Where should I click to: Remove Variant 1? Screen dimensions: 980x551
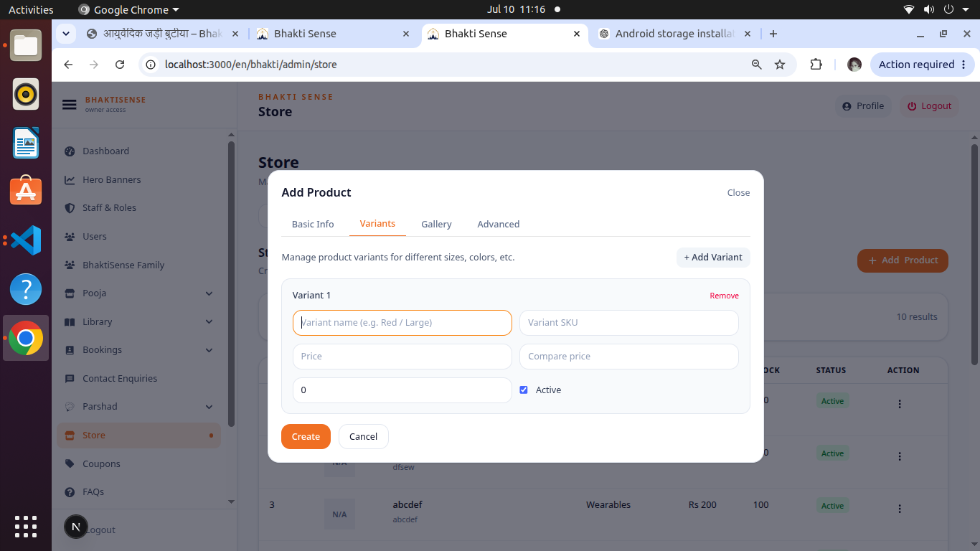coord(724,296)
